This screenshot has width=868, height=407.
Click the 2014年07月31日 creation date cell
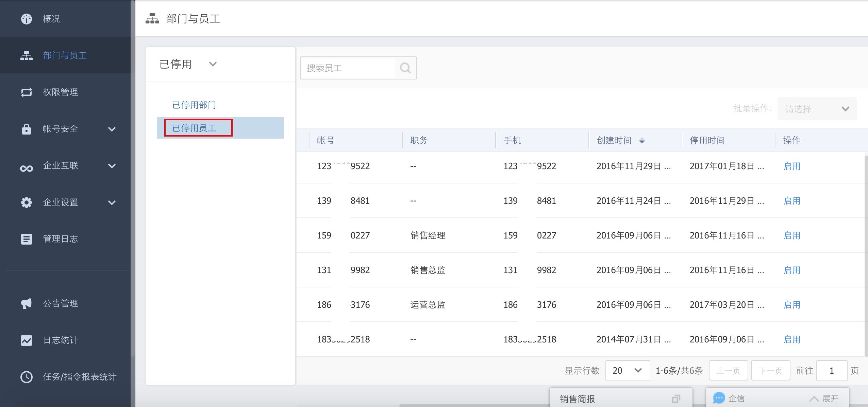pos(634,339)
